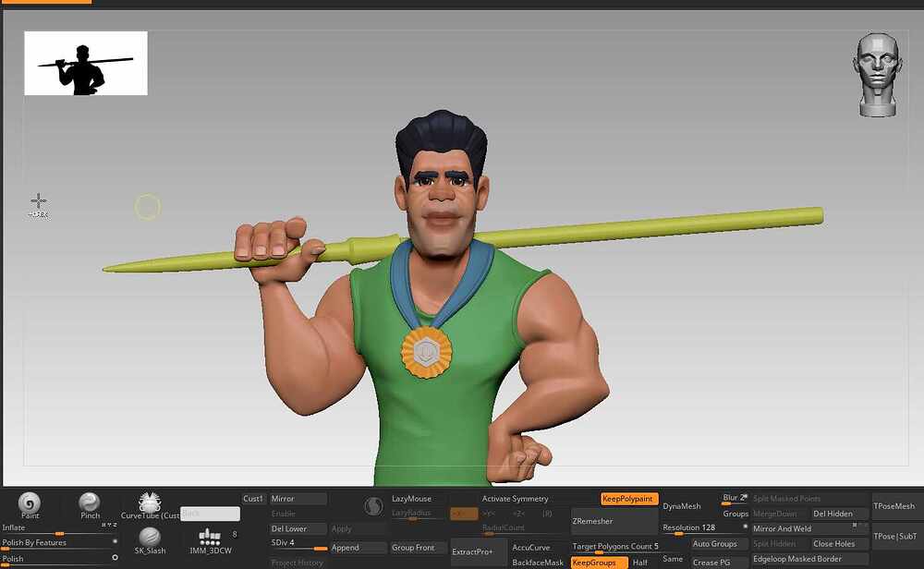This screenshot has height=569, width=924.
Task: Click the LazyMouse stroke icon
Action: [373, 506]
